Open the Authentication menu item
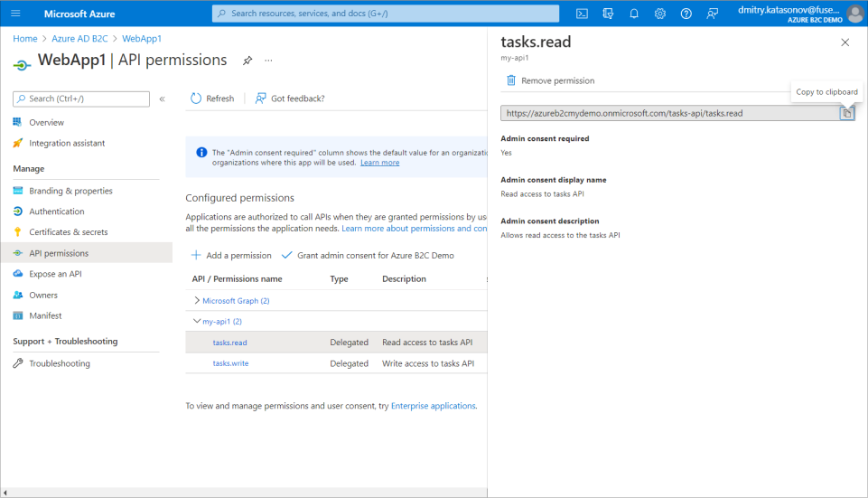 click(x=56, y=211)
